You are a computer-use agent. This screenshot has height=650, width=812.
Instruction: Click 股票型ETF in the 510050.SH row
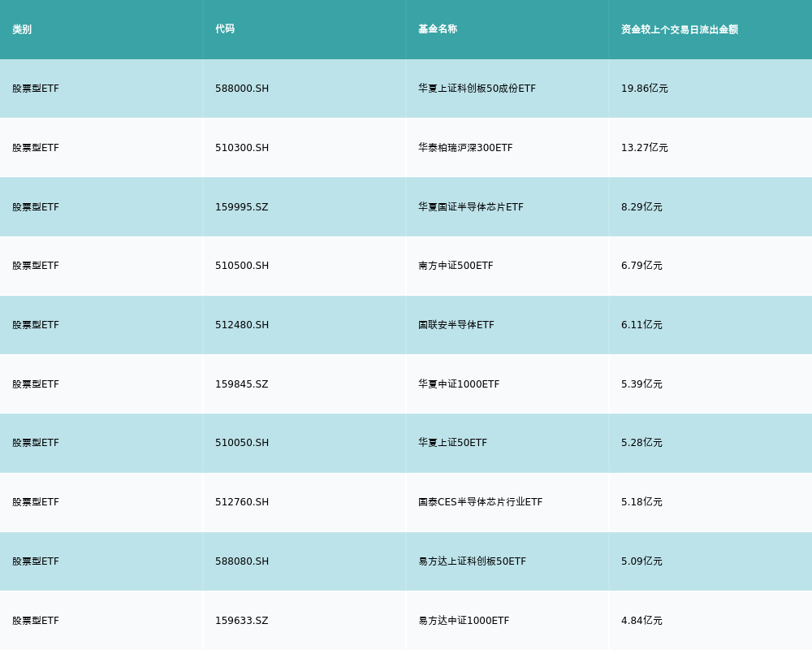point(36,443)
